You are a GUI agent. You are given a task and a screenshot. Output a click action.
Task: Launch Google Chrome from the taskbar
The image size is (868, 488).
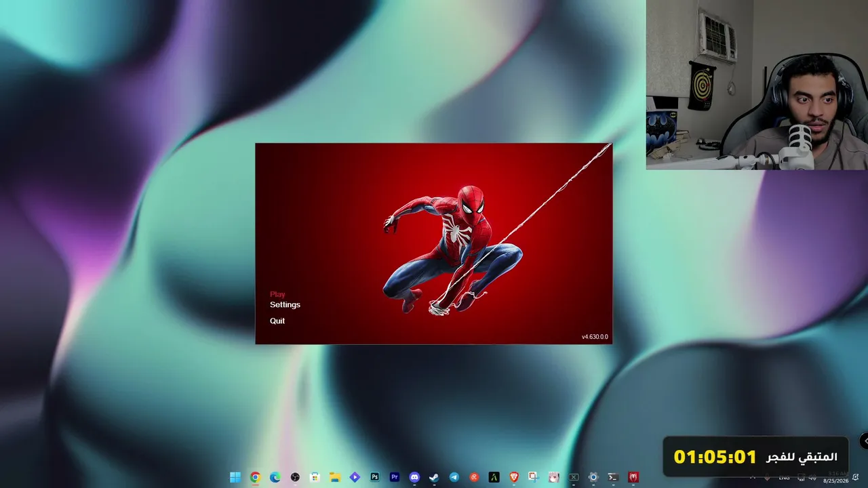point(255,477)
